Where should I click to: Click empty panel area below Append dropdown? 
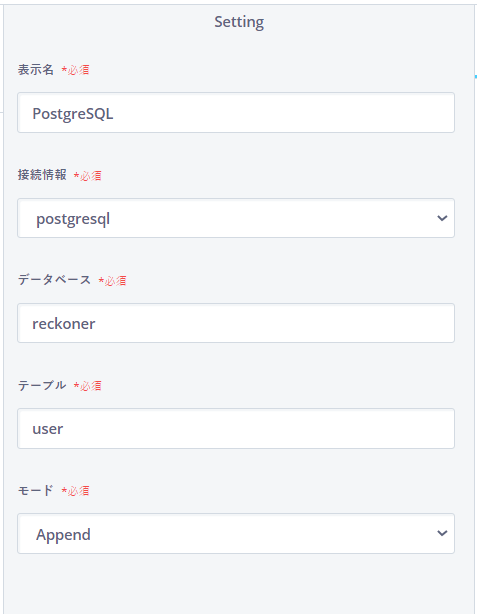[x=239, y=585]
